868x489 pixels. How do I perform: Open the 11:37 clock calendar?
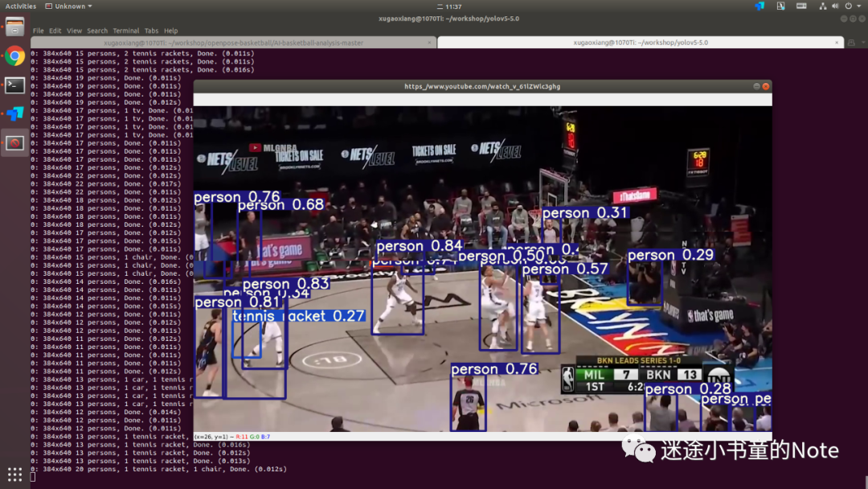[x=449, y=6]
